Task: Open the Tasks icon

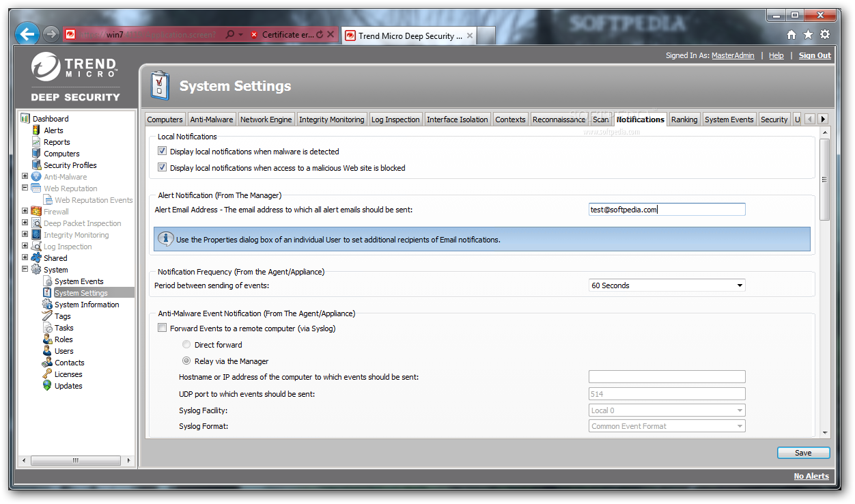Action: [x=47, y=328]
